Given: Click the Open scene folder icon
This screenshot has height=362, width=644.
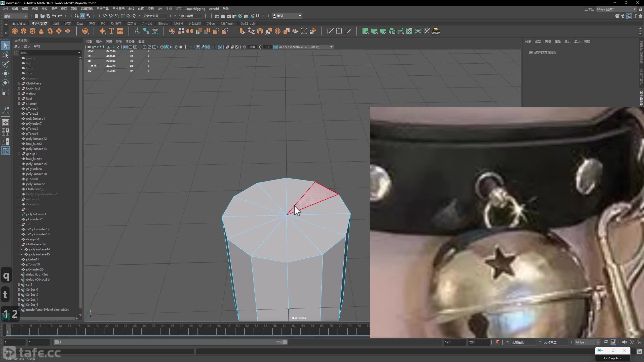Looking at the screenshot, I should click(x=42, y=16).
